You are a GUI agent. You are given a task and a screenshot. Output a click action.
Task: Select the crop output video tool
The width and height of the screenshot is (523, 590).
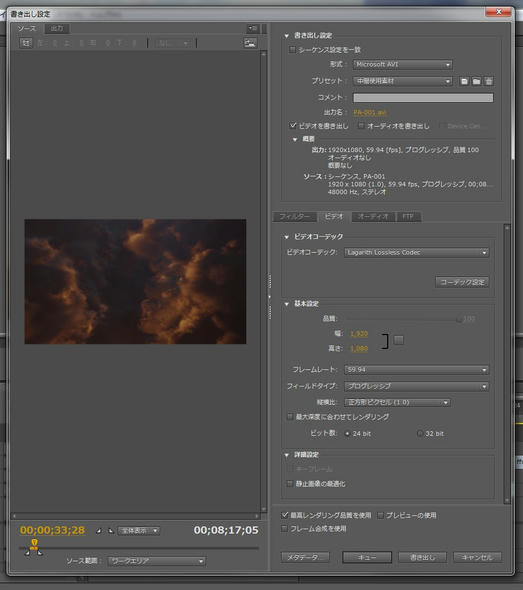26,43
